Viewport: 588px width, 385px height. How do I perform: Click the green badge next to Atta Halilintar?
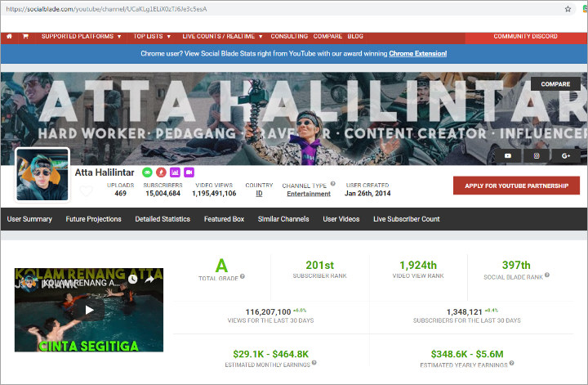pos(147,172)
